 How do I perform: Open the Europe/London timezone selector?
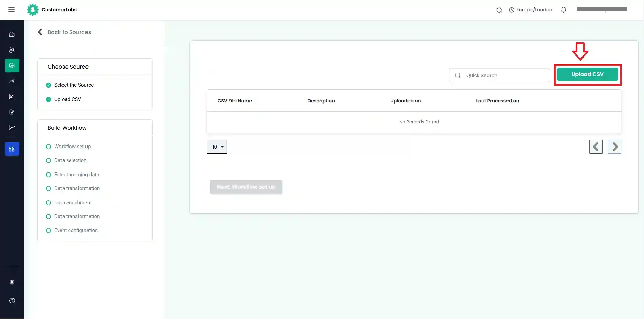click(530, 10)
